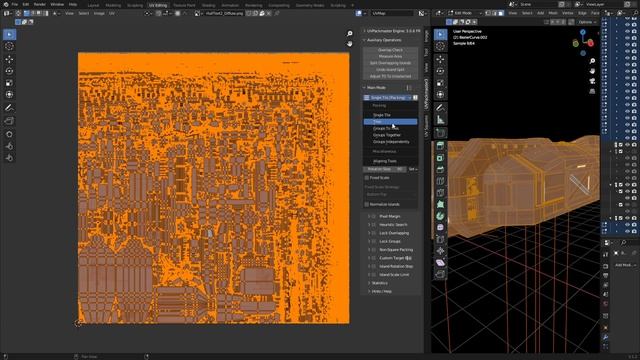Select the Loop Cut tool

tap(440, 181)
